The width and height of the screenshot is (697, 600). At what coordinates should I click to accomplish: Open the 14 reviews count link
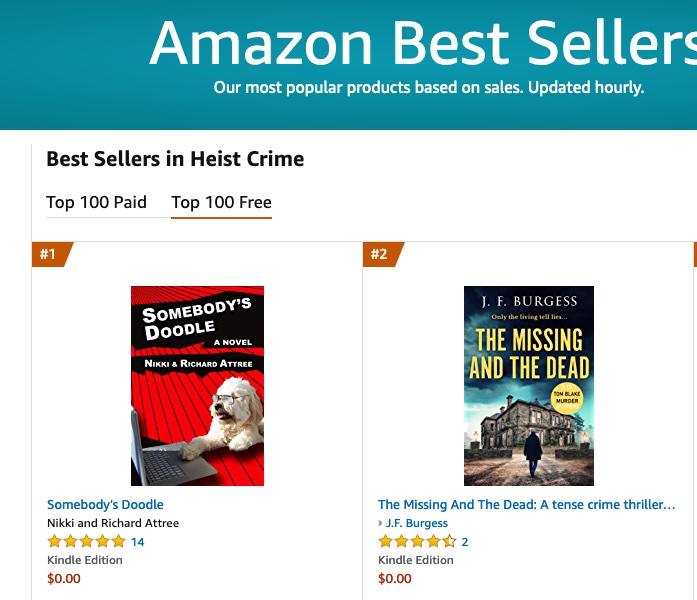[138, 542]
